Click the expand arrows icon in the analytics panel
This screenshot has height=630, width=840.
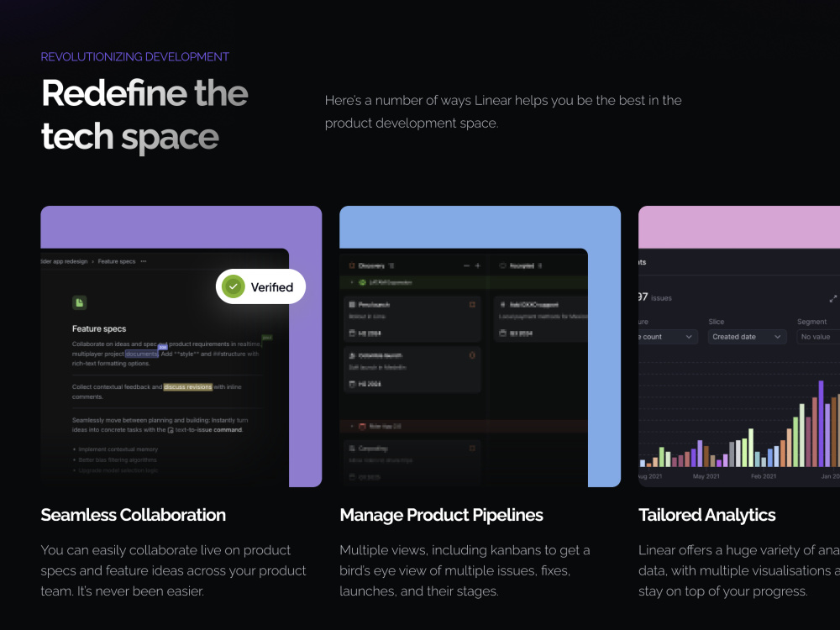833,298
